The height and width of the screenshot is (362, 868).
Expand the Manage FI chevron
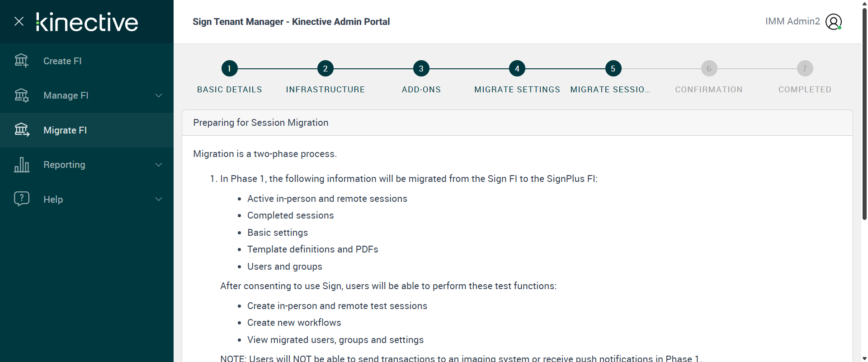point(159,95)
